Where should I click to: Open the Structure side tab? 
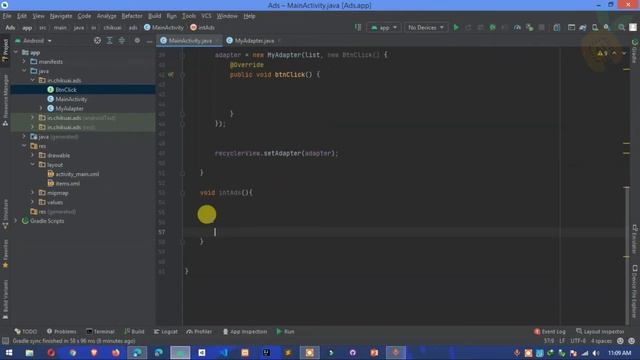[5, 214]
